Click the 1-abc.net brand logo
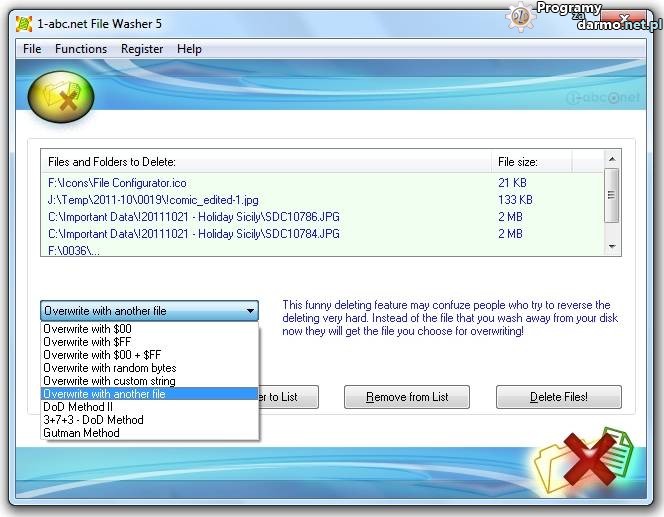Screen dimensions: 664x517 pyautogui.click(x=603, y=99)
